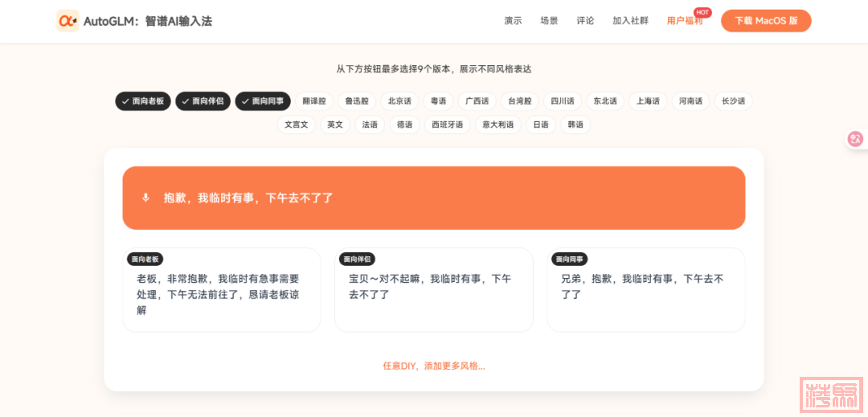This screenshot has height=417, width=868.
Task: Deselect the 面向老板 style chip
Action: point(143,101)
